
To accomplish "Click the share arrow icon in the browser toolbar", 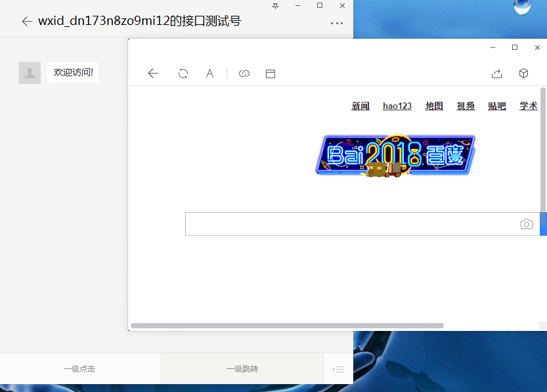I will tap(496, 74).
